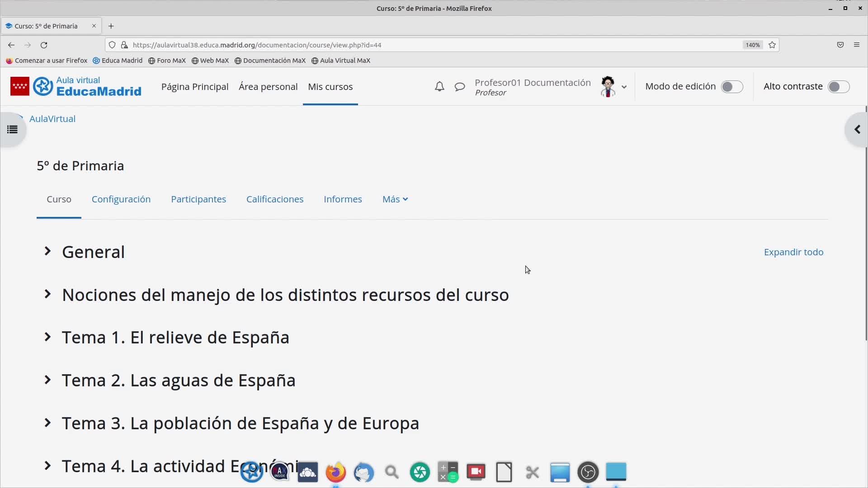868x488 pixels.
Task: Click the Expandir todo link
Action: point(793,252)
